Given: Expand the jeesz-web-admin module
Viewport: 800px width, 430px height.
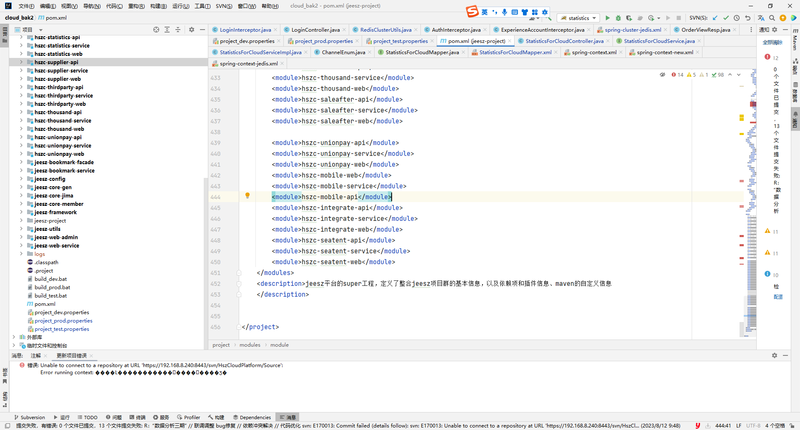Looking at the screenshot, I should (21, 237).
